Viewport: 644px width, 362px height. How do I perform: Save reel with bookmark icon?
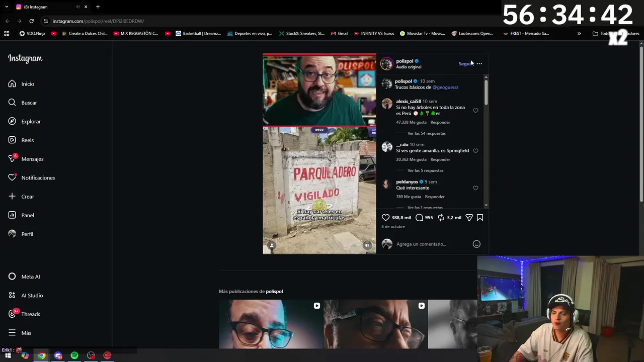tap(480, 218)
